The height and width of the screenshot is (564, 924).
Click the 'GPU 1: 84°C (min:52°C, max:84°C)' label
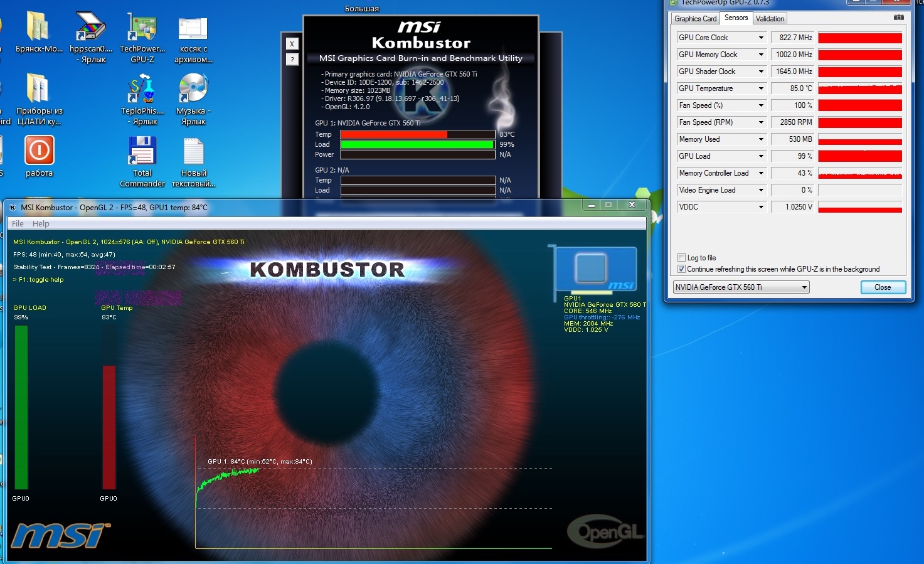(260, 462)
